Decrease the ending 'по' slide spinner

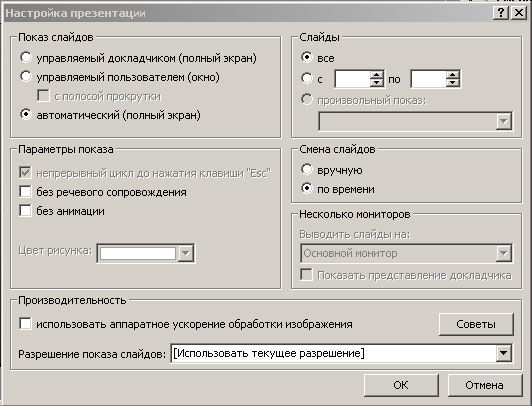click(453, 83)
